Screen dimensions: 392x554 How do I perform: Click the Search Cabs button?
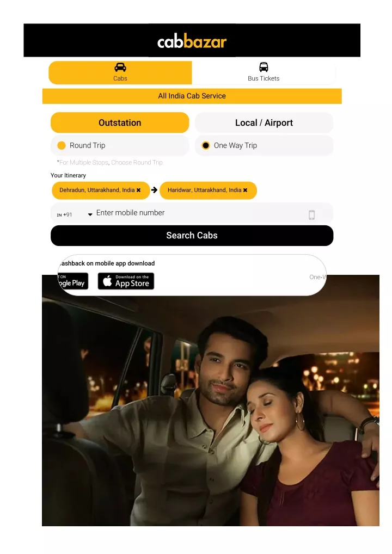(192, 236)
